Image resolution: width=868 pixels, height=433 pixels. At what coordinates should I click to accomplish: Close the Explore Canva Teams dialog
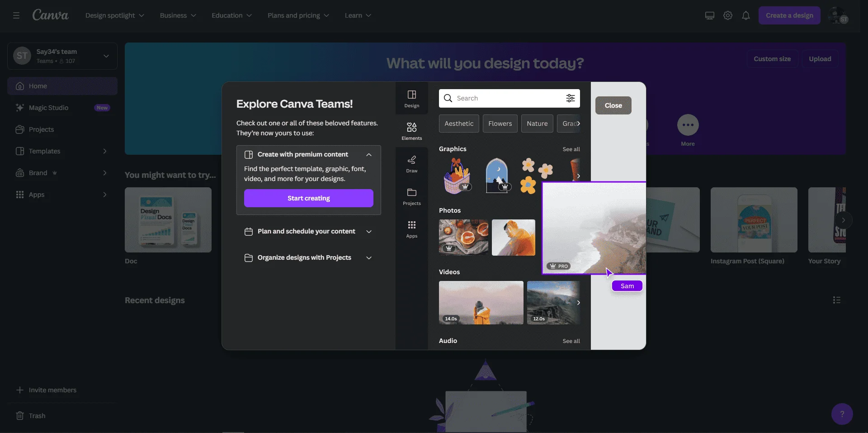613,105
